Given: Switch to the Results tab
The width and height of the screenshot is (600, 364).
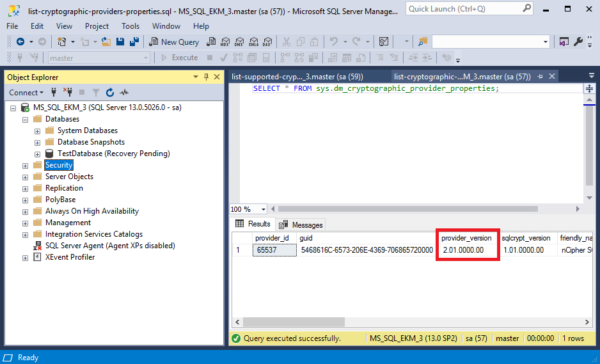Looking at the screenshot, I should point(253,224).
